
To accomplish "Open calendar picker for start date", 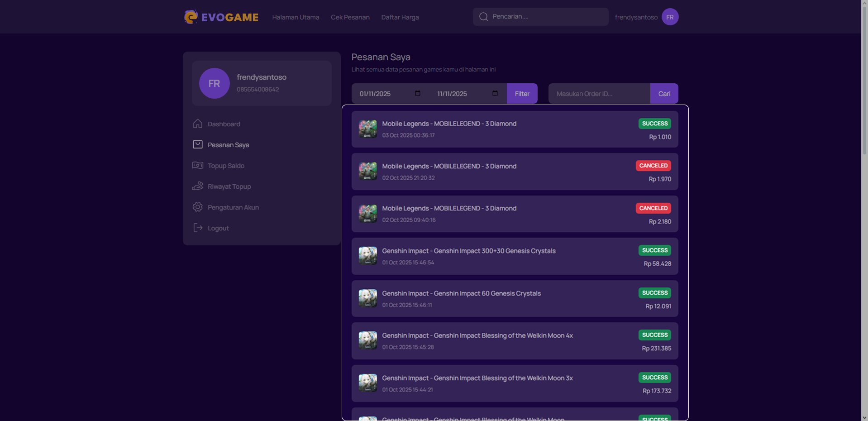I will coord(418,93).
